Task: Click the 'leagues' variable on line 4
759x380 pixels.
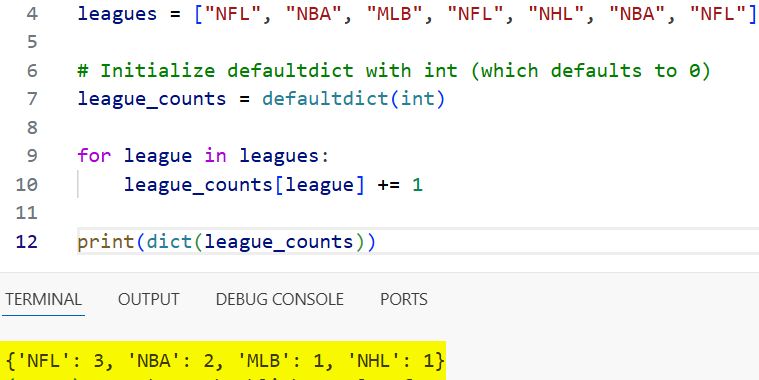Action: (x=117, y=14)
